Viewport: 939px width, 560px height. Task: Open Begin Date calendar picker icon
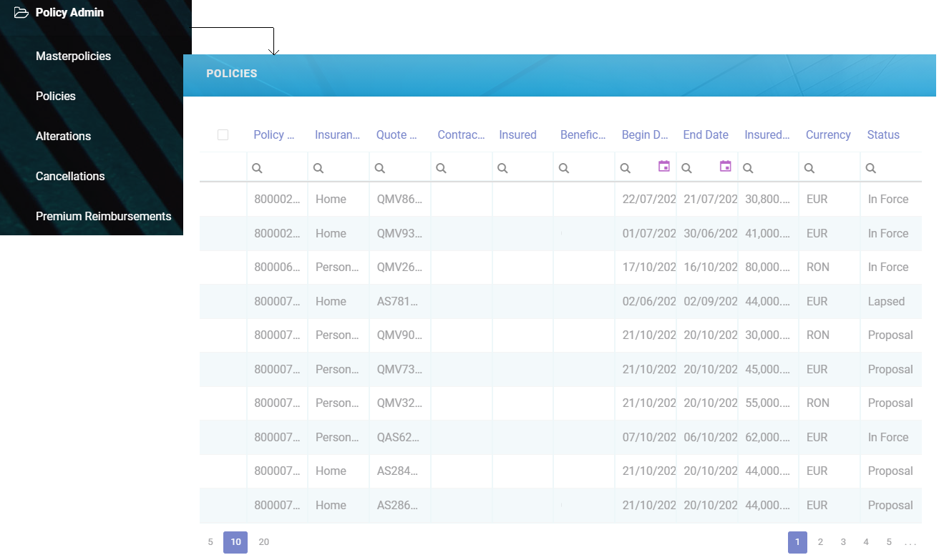point(663,167)
